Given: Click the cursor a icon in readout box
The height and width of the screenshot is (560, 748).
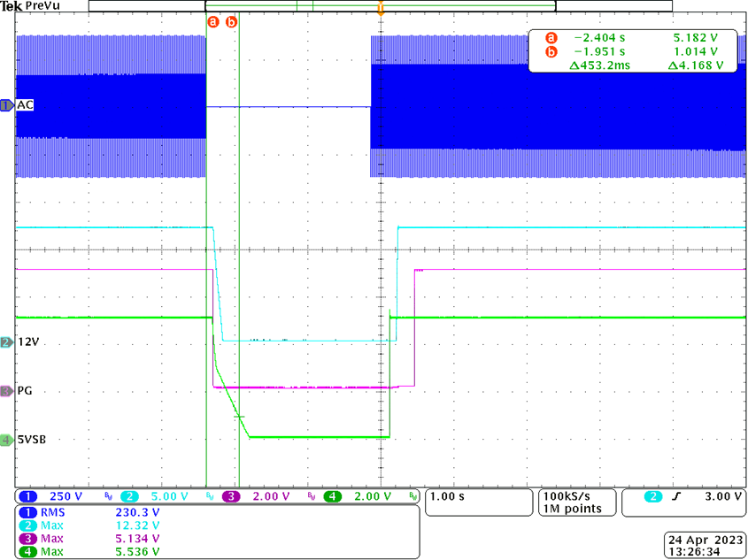Looking at the screenshot, I should point(551,38).
